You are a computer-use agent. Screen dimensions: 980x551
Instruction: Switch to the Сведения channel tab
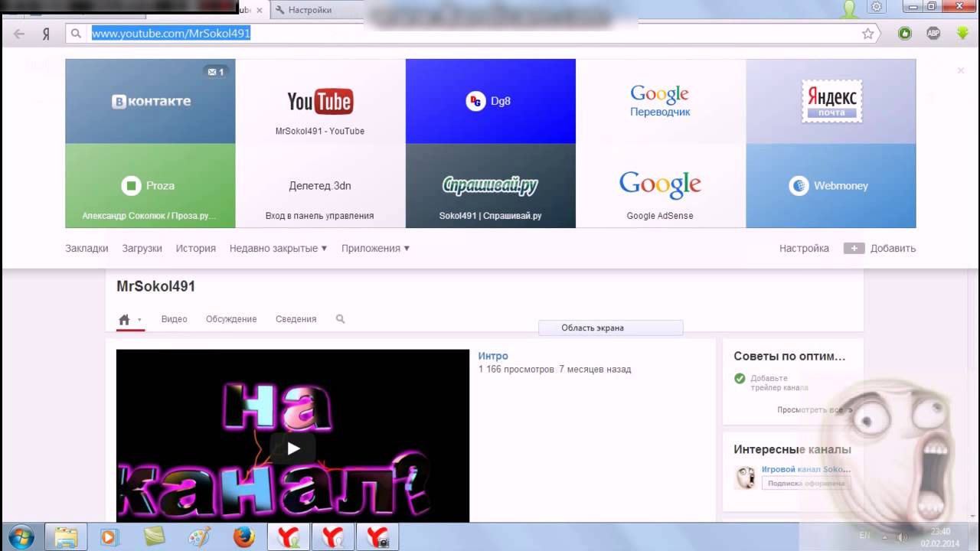[x=296, y=319]
